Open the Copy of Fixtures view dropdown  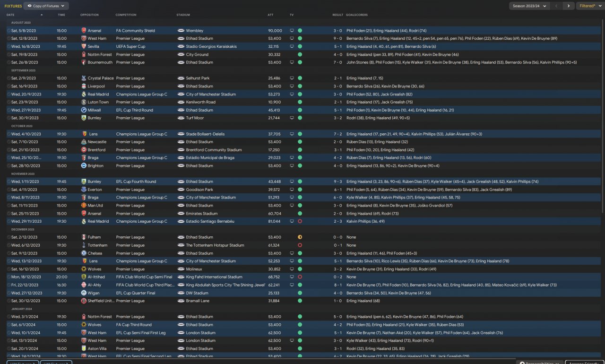click(x=46, y=6)
